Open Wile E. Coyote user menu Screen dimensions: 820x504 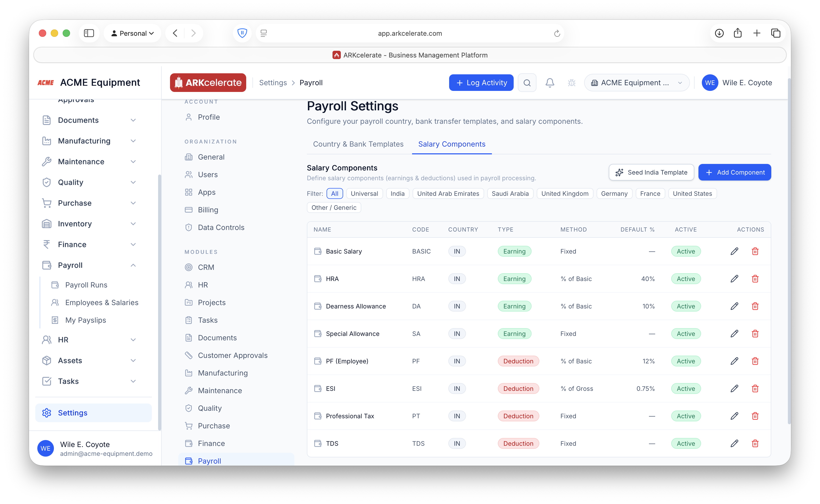point(737,83)
